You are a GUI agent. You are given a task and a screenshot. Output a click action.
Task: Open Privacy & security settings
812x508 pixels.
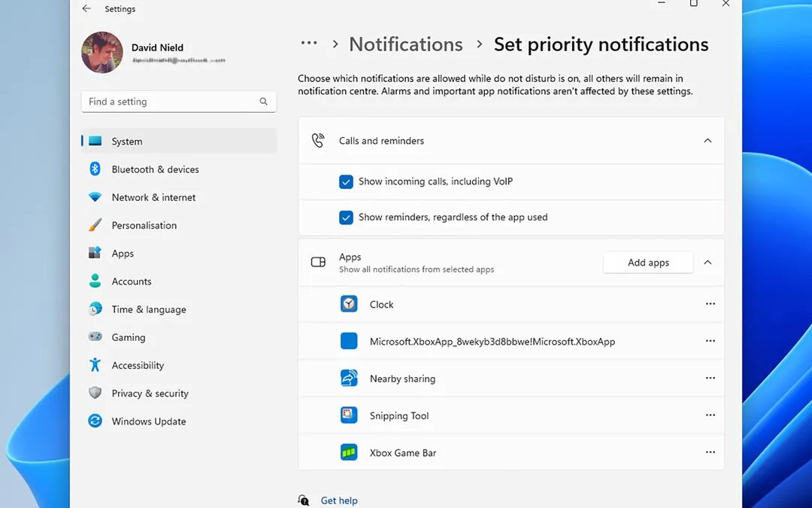[x=150, y=394]
